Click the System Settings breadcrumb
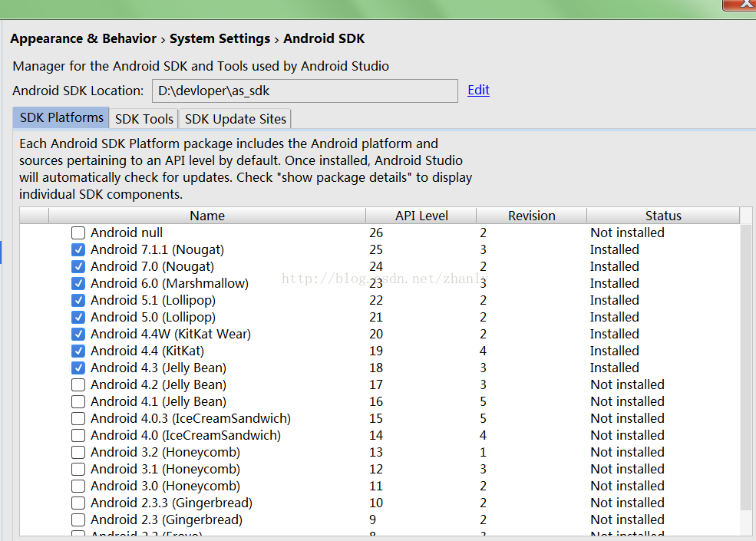Screen dimensions: 756x541 tap(220, 38)
